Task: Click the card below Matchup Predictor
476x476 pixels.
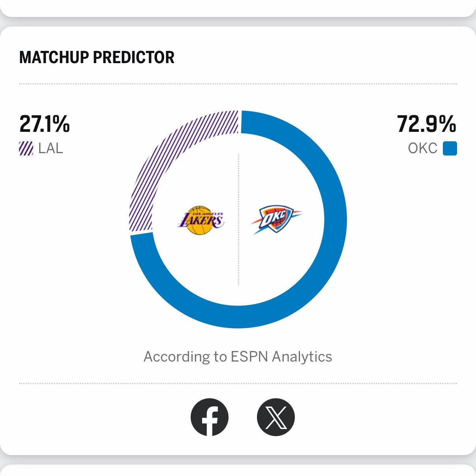Action: point(238,471)
